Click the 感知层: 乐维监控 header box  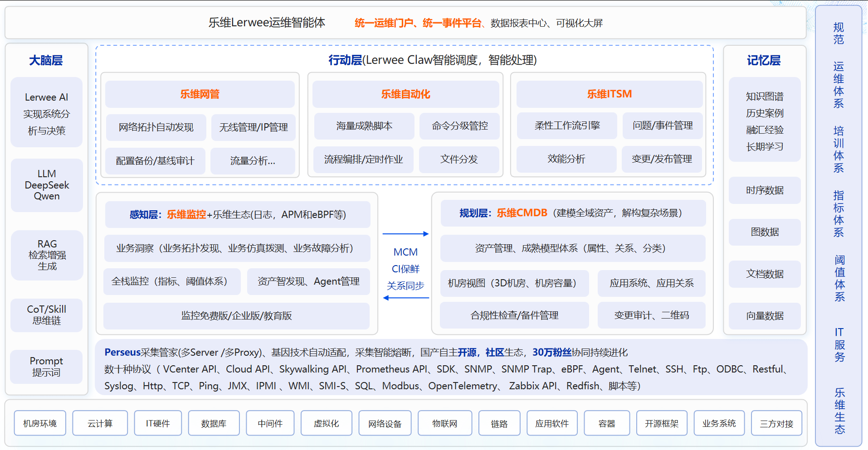click(238, 214)
